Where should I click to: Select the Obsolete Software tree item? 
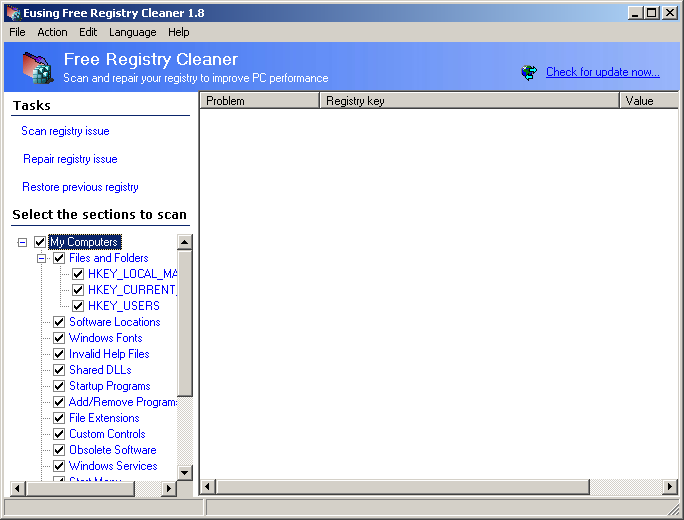point(112,450)
